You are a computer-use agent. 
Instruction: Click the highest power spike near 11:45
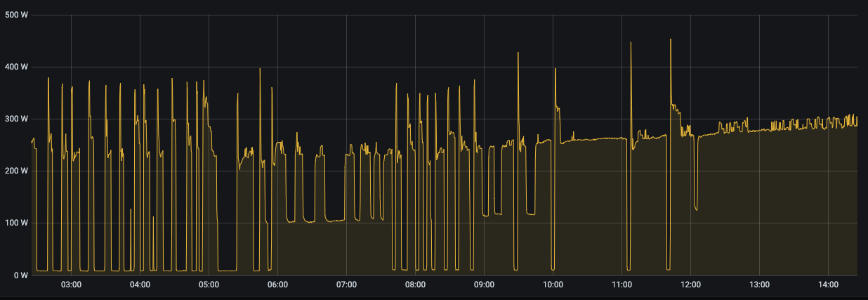click(x=671, y=40)
